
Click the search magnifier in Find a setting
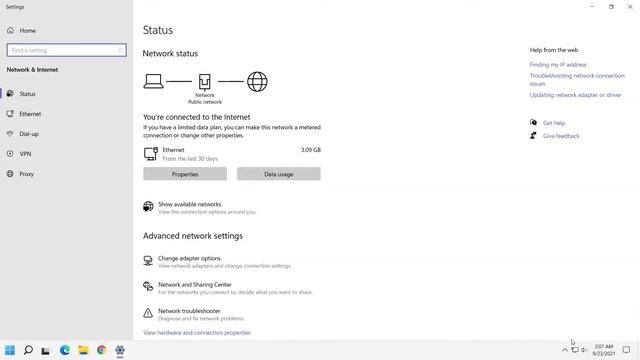120,50
